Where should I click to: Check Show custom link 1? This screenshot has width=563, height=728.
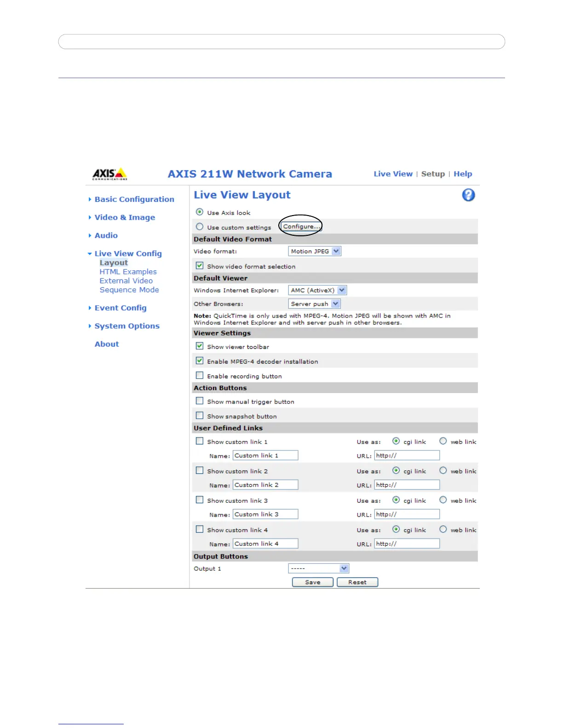[200, 441]
